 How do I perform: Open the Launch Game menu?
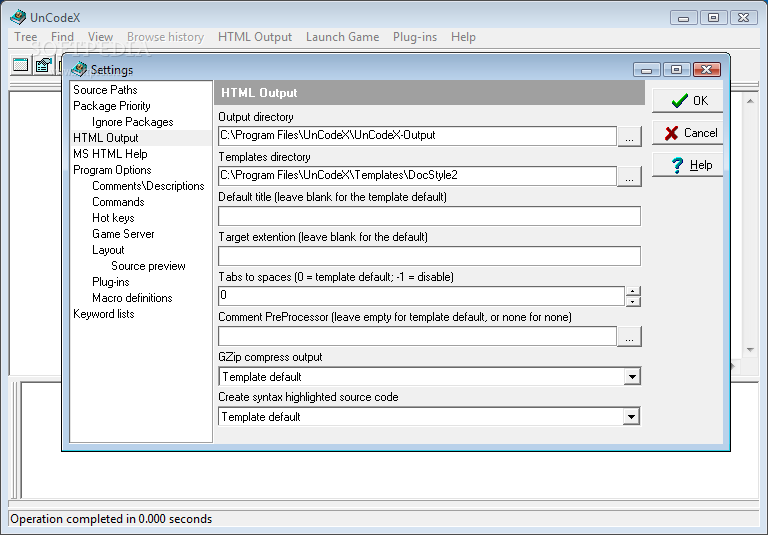tap(342, 37)
